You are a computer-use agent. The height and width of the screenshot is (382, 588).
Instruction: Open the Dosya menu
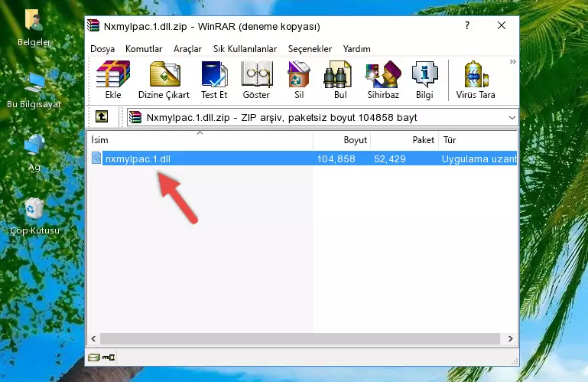pyautogui.click(x=102, y=49)
